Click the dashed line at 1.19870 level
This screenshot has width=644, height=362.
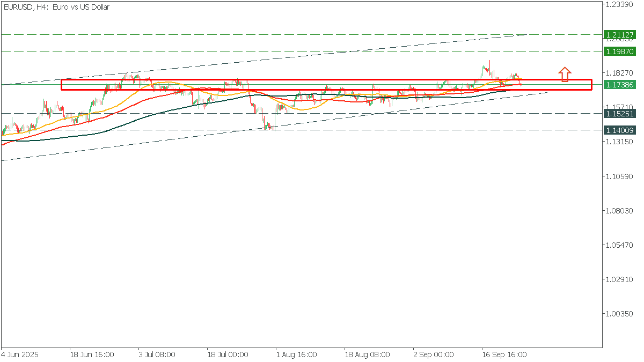tap(301, 51)
